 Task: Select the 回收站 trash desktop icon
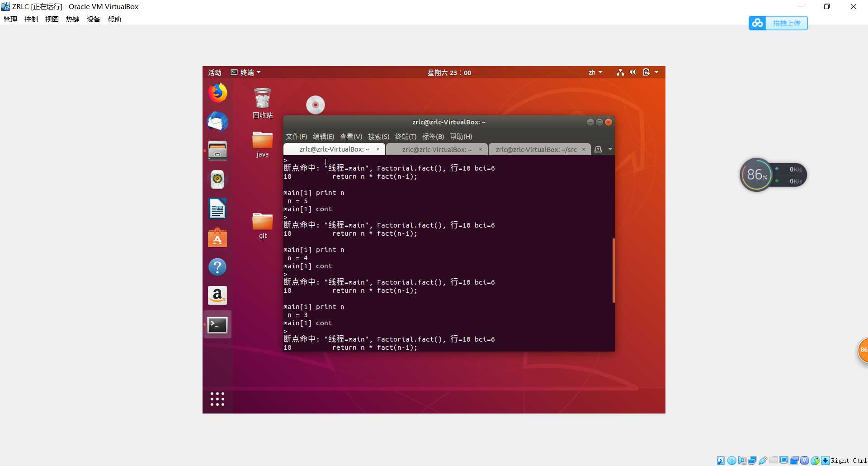pos(263,103)
